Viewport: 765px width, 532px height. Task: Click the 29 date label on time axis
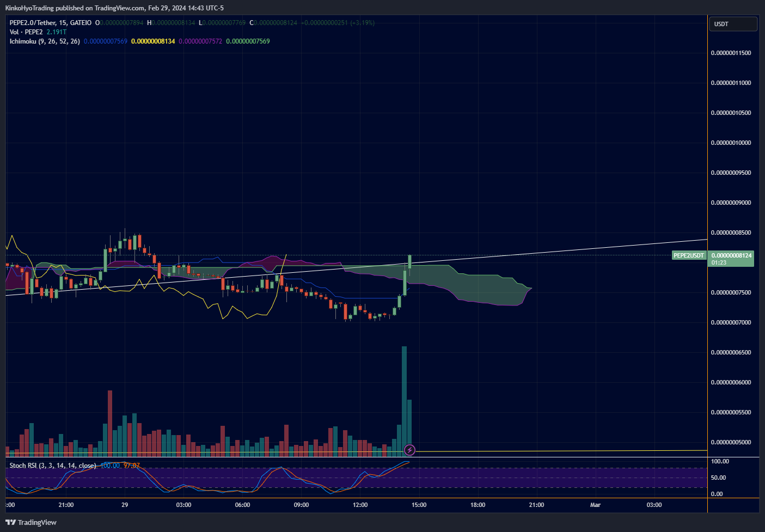click(x=125, y=505)
